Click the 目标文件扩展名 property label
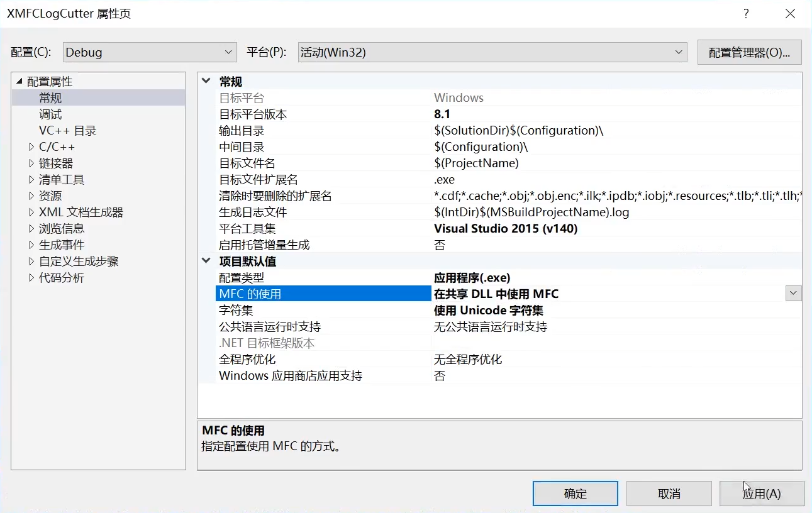Screen dimensions: 812x513 [259, 180]
